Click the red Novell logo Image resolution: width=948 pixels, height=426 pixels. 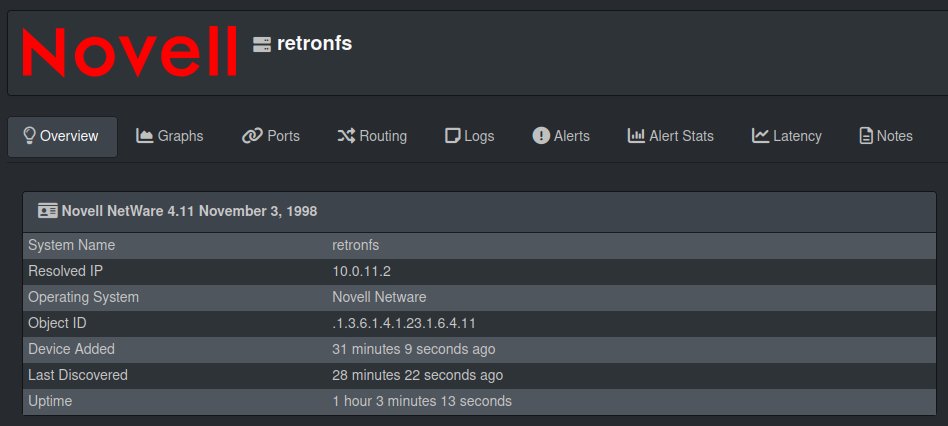[x=130, y=52]
